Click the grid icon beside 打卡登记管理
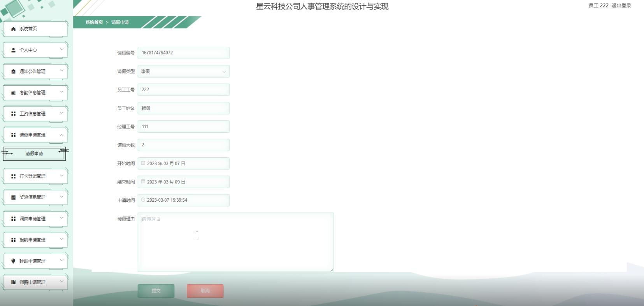The width and height of the screenshot is (644, 306). (x=13, y=176)
